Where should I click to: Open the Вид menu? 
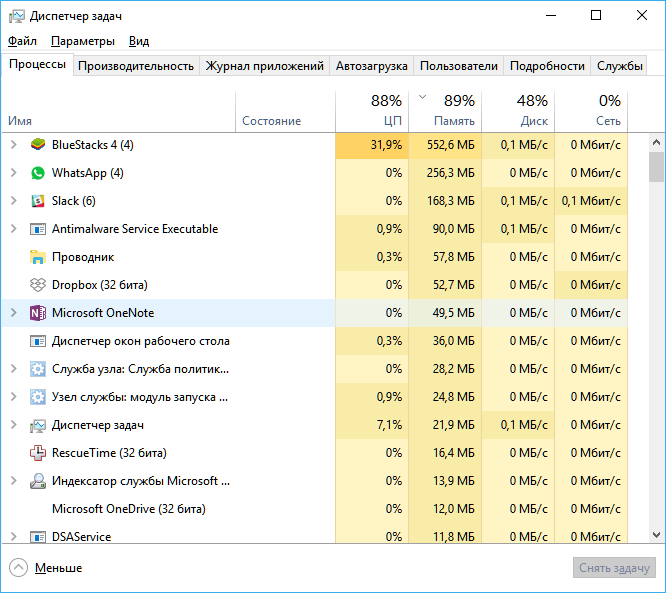coord(139,41)
